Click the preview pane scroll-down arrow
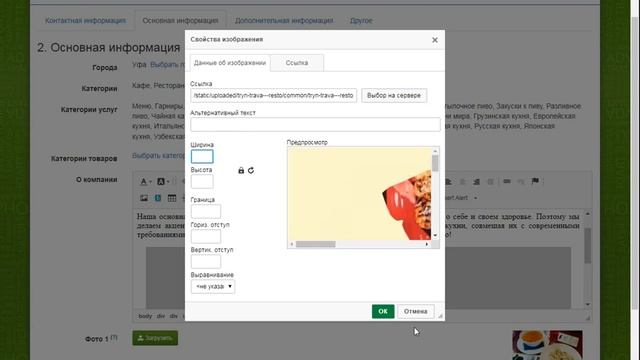Image resolution: width=640 pixels, height=360 pixels. (x=435, y=236)
